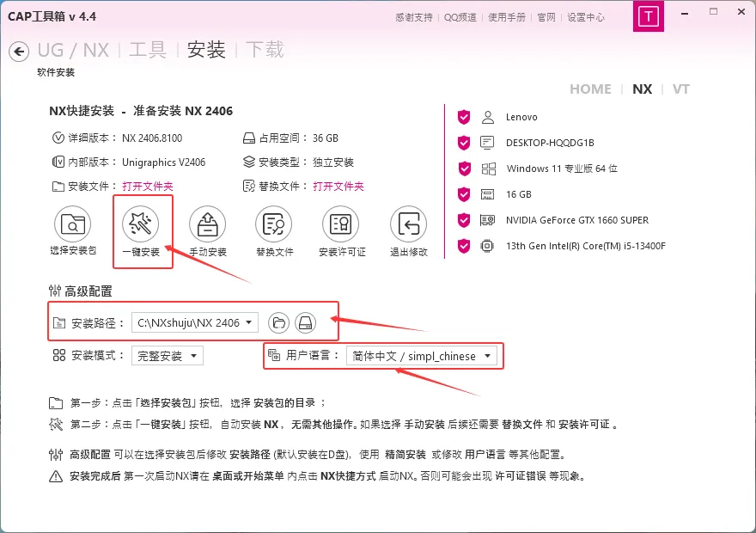Click the 替换文件 replace files icon
Viewport: 756px width, 533px height.
click(x=274, y=224)
